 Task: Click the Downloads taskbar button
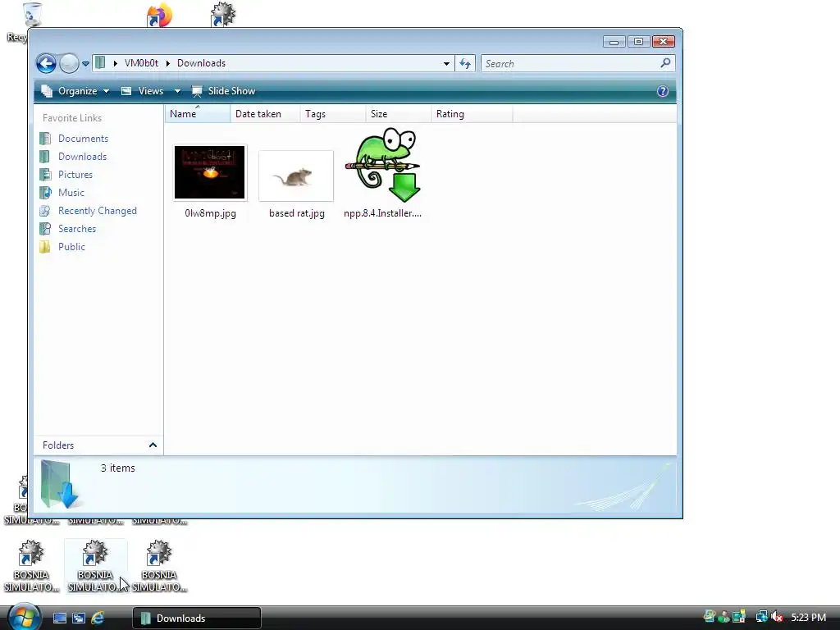click(x=197, y=619)
